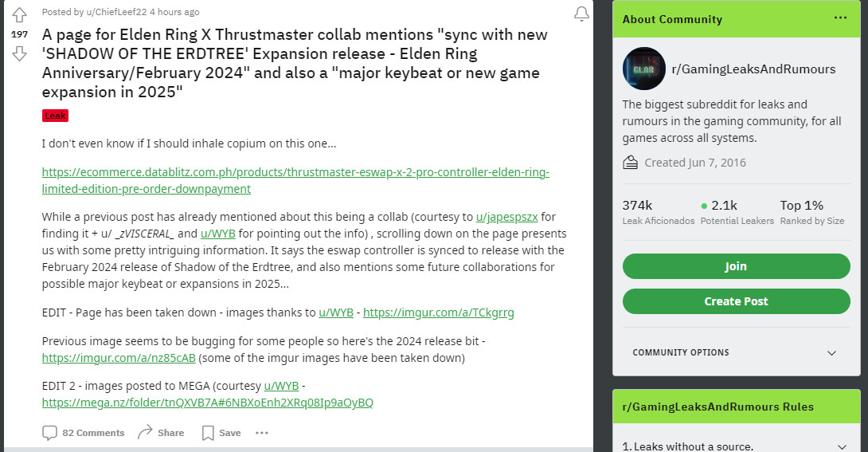This screenshot has height=452, width=868.
Task: Expand rule 1 Leaks without a source
Action: point(843,446)
